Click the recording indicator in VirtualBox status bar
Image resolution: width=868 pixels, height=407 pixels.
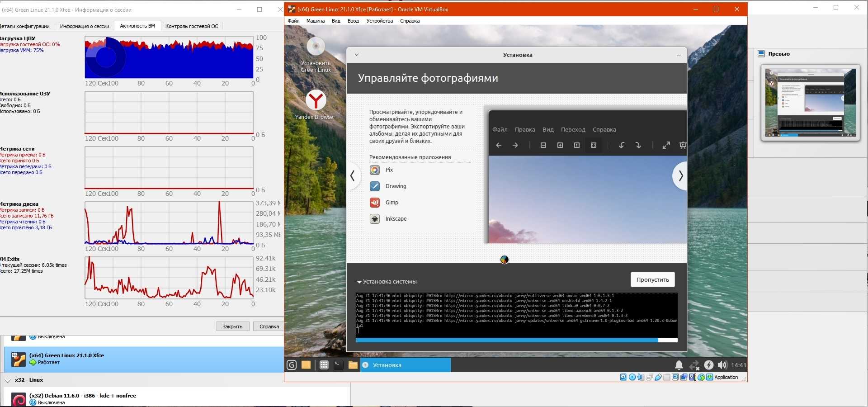(684, 377)
